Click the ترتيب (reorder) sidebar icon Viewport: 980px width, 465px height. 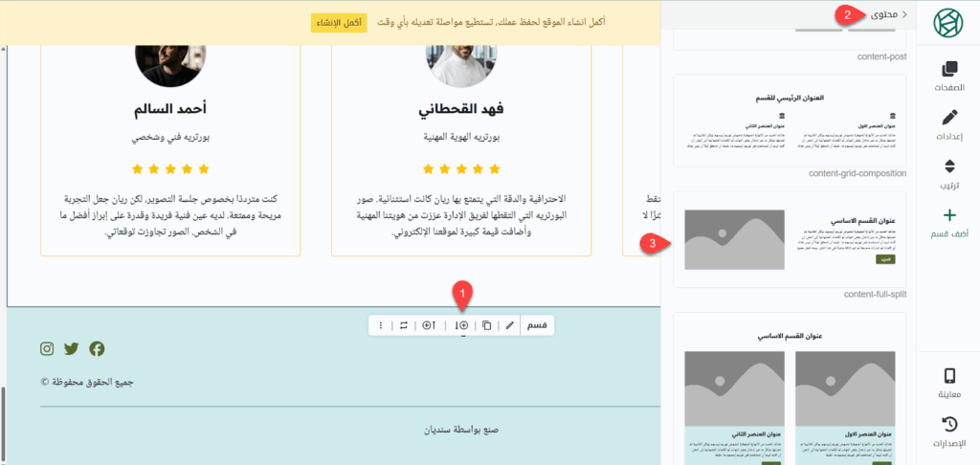pos(948,174)
